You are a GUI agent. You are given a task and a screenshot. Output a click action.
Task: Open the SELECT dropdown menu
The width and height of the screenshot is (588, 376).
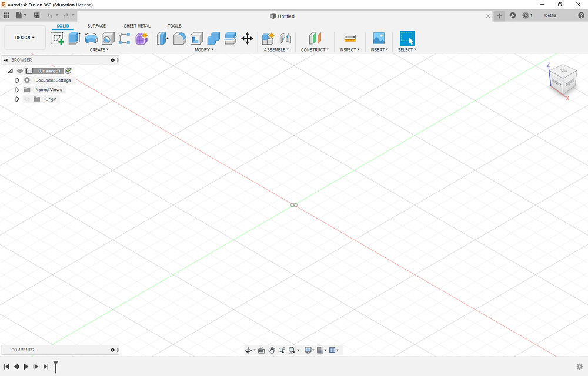407,50
